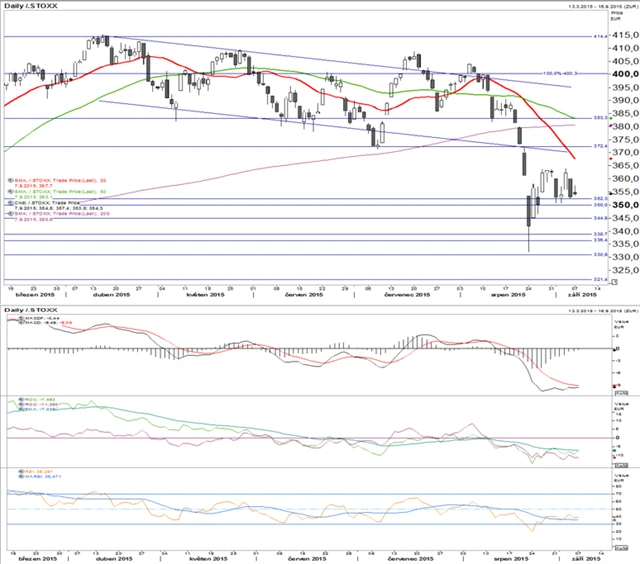Click small box icon at price axis bottom
This screenshot has width=640, height=564.
615,282
